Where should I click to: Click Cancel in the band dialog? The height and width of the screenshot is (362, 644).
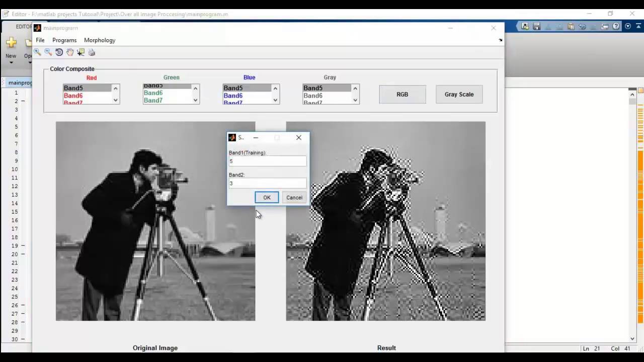point(294,198)
